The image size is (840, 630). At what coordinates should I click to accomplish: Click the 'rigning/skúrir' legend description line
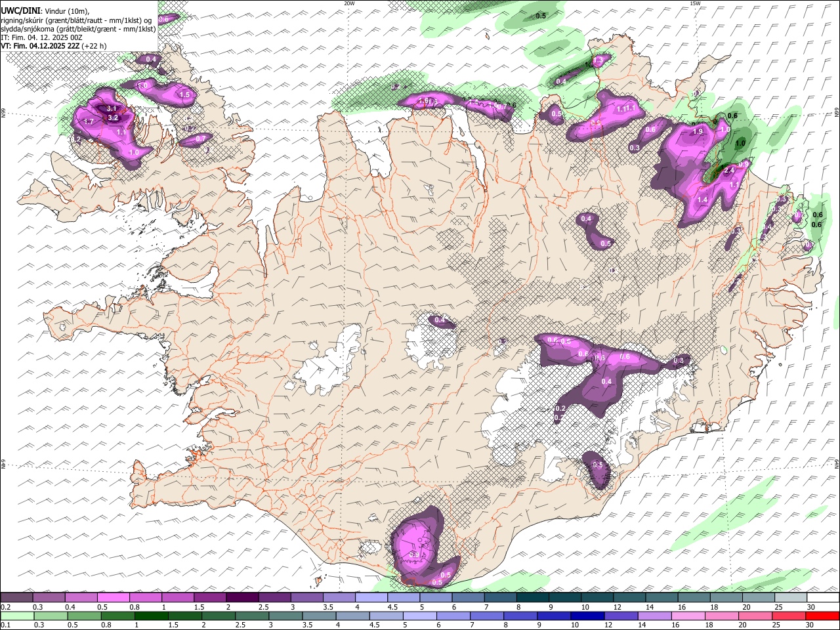77,20
